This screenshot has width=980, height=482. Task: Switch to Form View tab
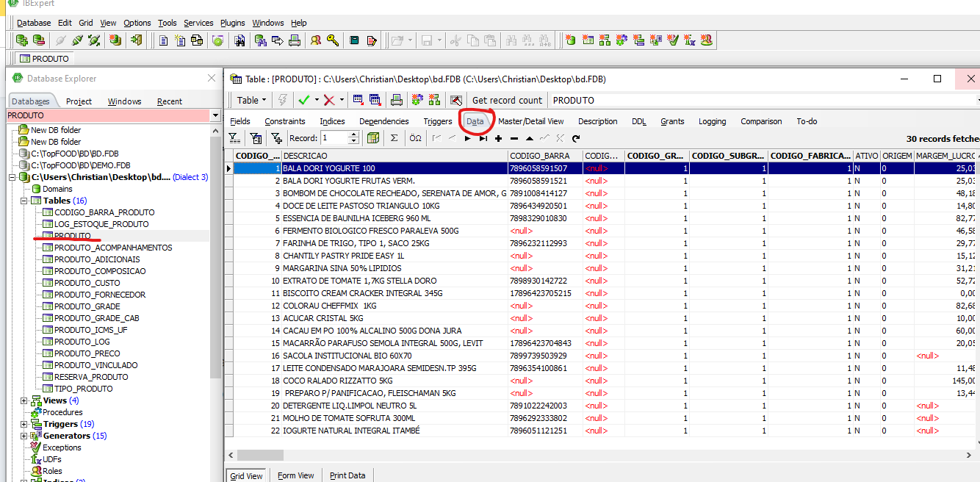[295, 475]
